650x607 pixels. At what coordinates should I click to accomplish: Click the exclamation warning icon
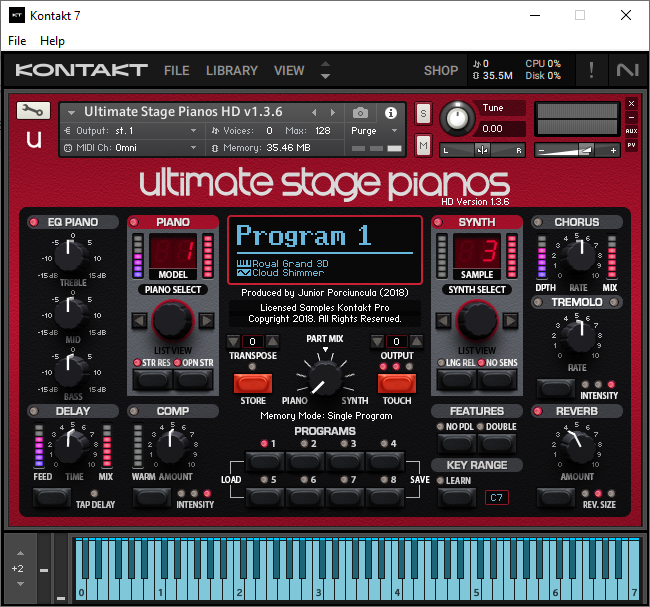591,70
